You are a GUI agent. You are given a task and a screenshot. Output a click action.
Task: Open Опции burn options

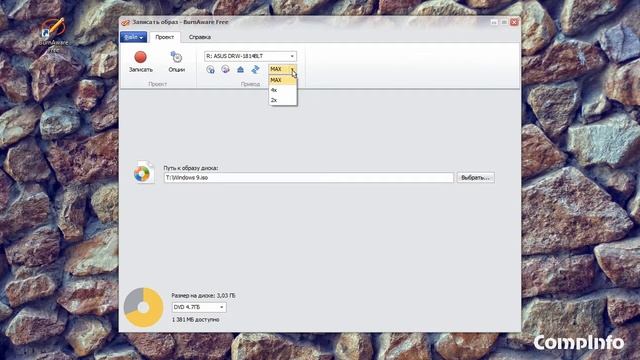[176, 62]
